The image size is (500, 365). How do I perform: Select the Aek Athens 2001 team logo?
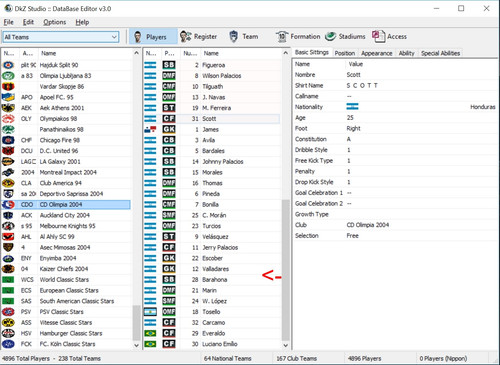pos(8,108)
